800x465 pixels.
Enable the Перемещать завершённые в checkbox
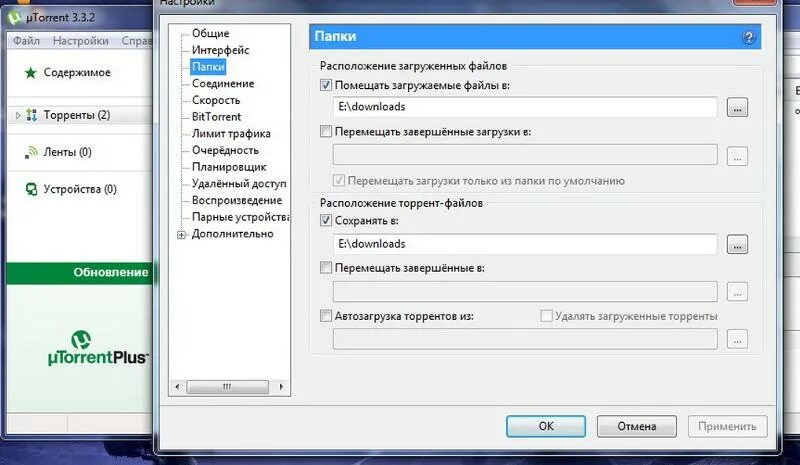pos(326,267)
